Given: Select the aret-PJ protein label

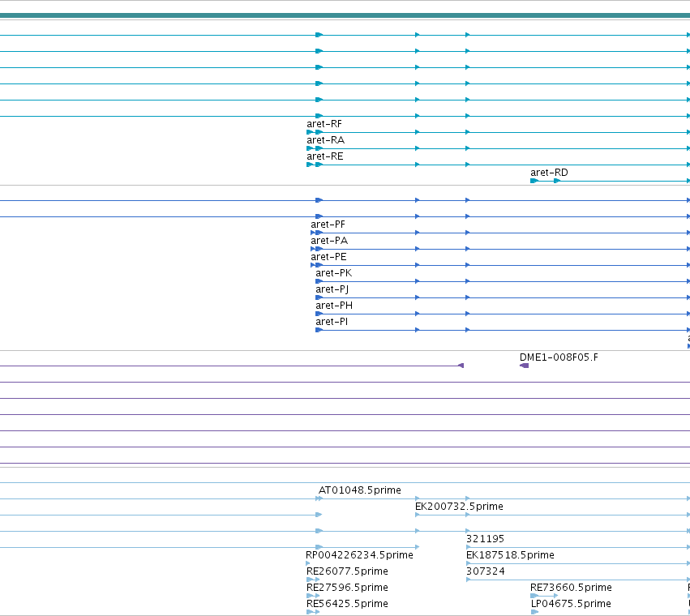Looking at the screenshot, I should pos(332,289).
